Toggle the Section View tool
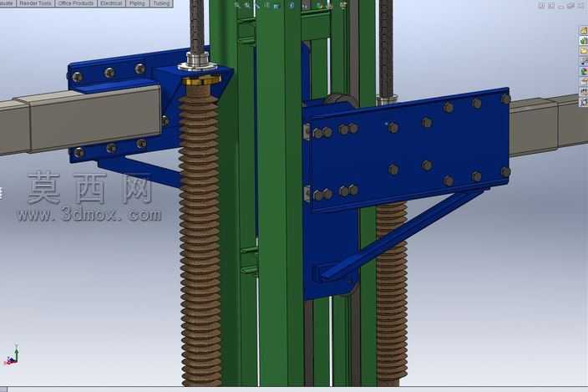This screenshot has width=588, height=392. pos(267,5)
